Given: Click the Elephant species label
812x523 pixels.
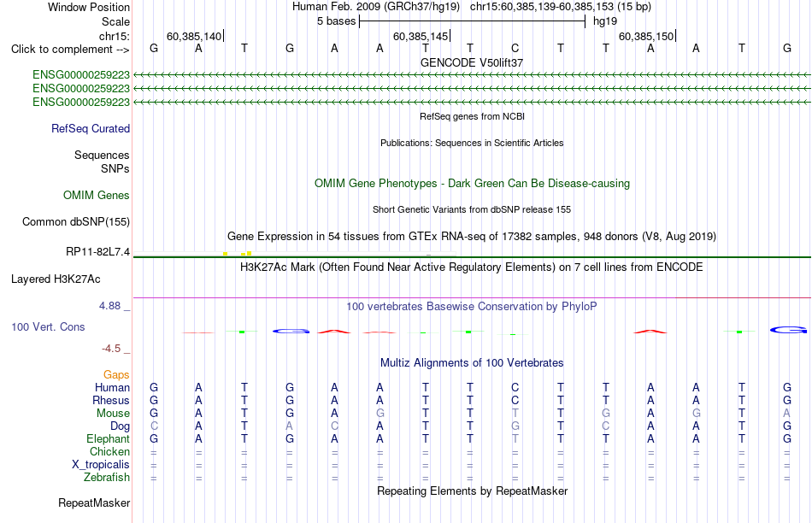Looking at the screenshot, I should pyautogui.click(x=109, y=438).
